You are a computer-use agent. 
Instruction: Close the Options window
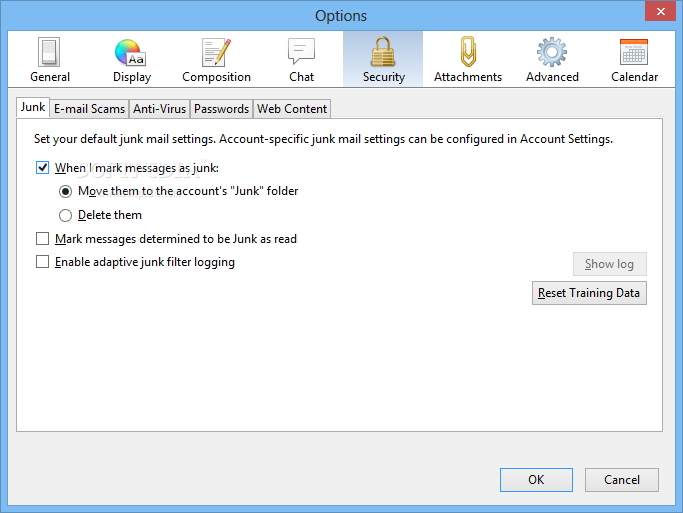click(660, 11)
